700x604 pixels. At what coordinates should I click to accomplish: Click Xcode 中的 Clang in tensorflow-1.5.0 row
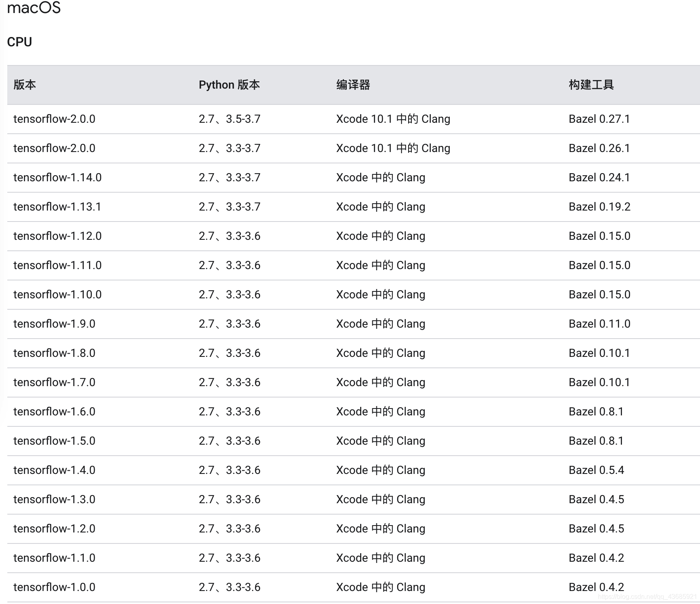381,441
